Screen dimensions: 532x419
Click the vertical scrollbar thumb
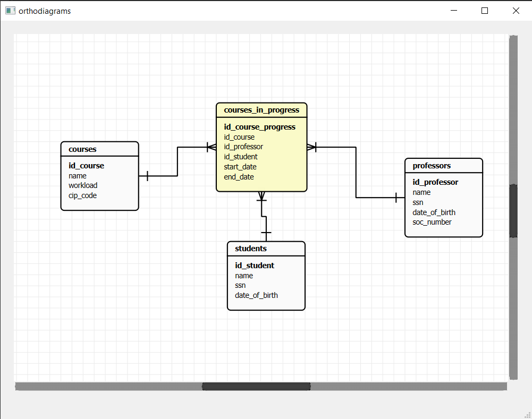pyautogui.click(x=513, y=210)
